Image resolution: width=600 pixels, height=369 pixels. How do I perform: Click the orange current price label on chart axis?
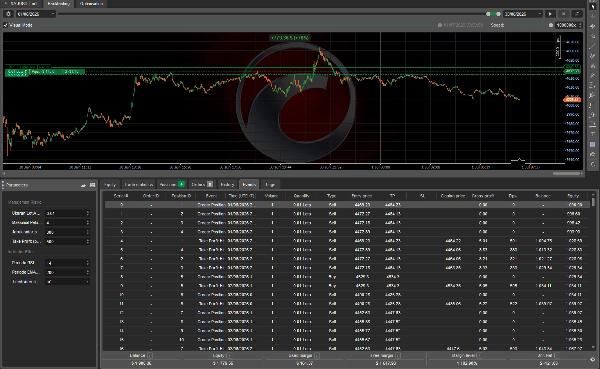[572, 100]
